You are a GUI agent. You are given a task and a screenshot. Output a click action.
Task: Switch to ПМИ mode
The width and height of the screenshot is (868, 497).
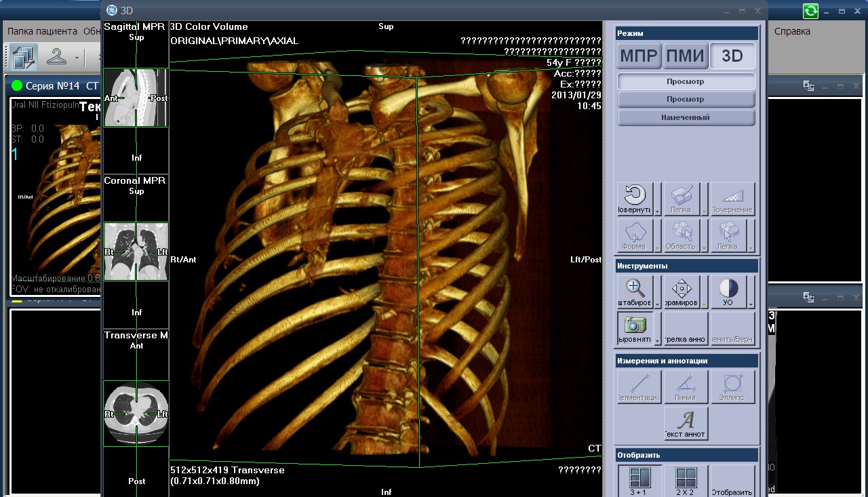(x=685, y=56)
